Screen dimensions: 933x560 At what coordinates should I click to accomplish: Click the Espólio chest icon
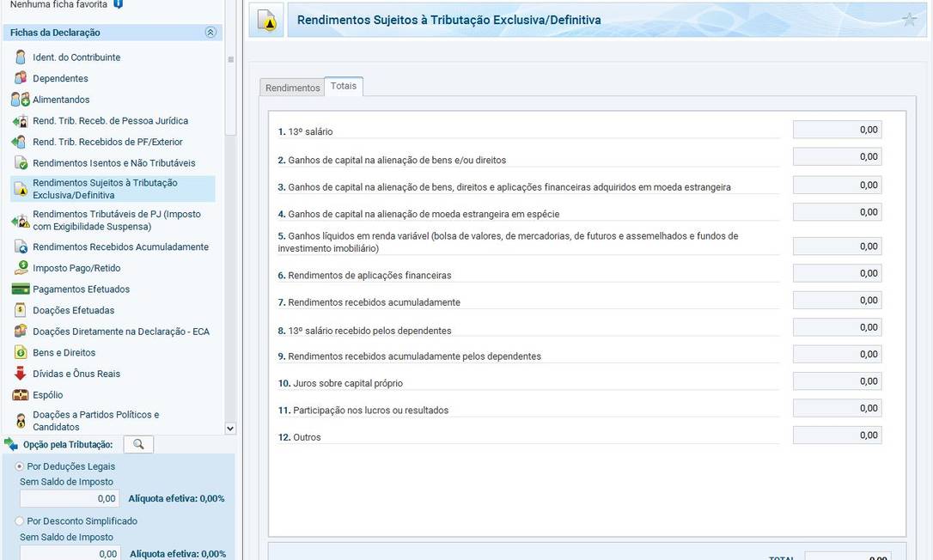(21, 395)
